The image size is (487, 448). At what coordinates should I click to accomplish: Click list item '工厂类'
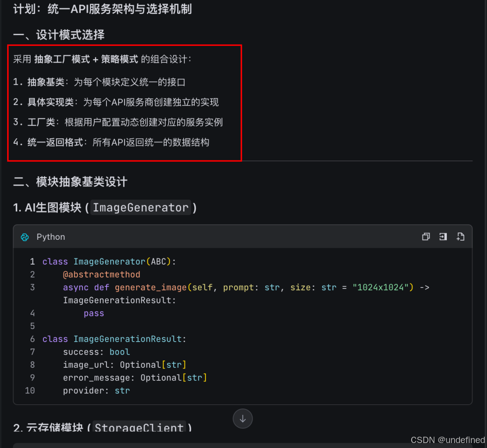point(118,122)
